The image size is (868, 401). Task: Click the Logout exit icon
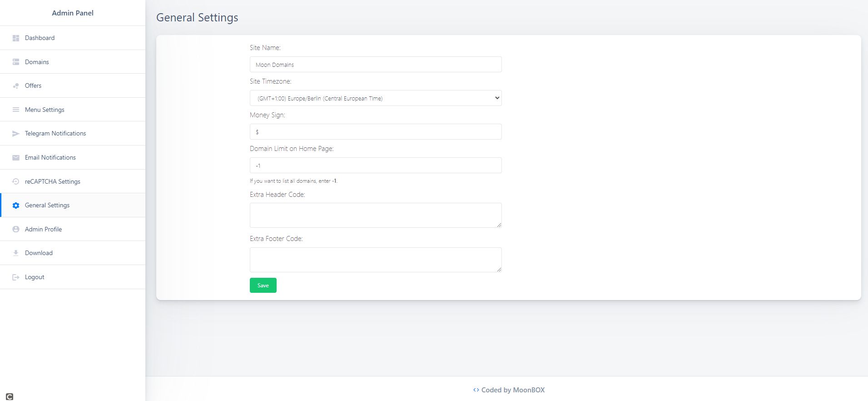click(16, 277)
